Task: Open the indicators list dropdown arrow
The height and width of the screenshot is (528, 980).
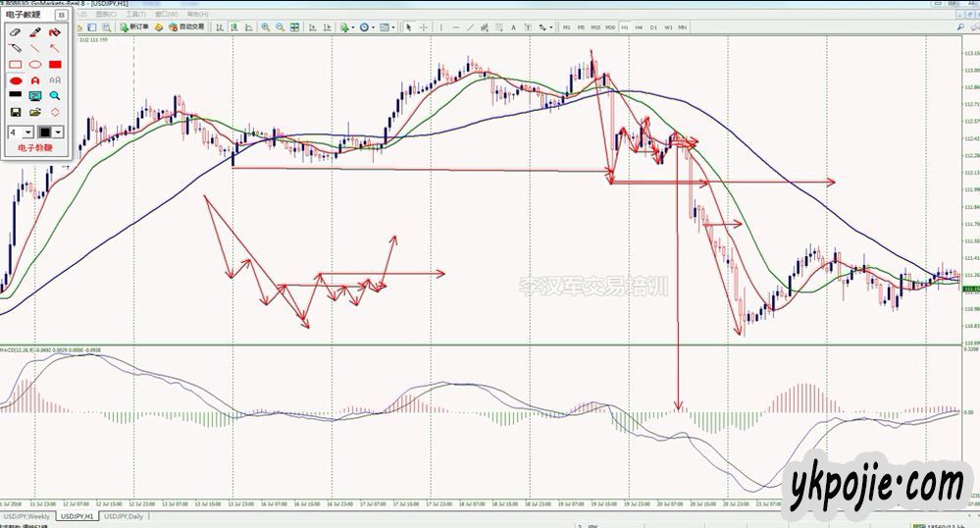Action: [353, 27]
